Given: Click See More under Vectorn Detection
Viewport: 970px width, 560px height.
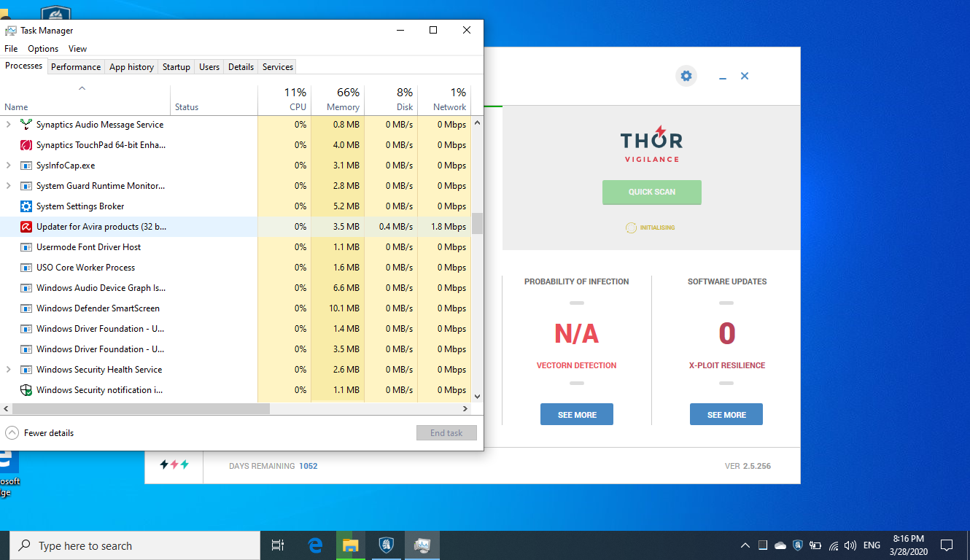Looking at the screenshot, I should tap(577, 414).
